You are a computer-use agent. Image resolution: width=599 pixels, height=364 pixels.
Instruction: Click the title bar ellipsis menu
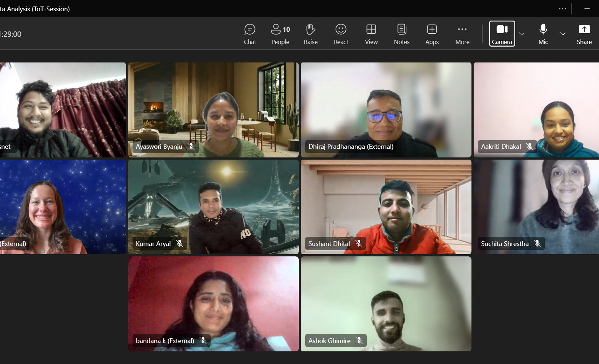[x=562, y=9]
